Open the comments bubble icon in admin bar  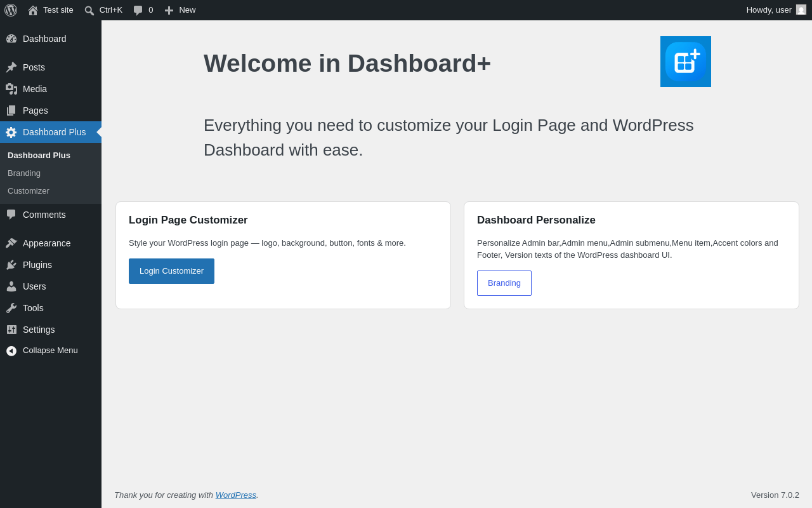[138, 10]
